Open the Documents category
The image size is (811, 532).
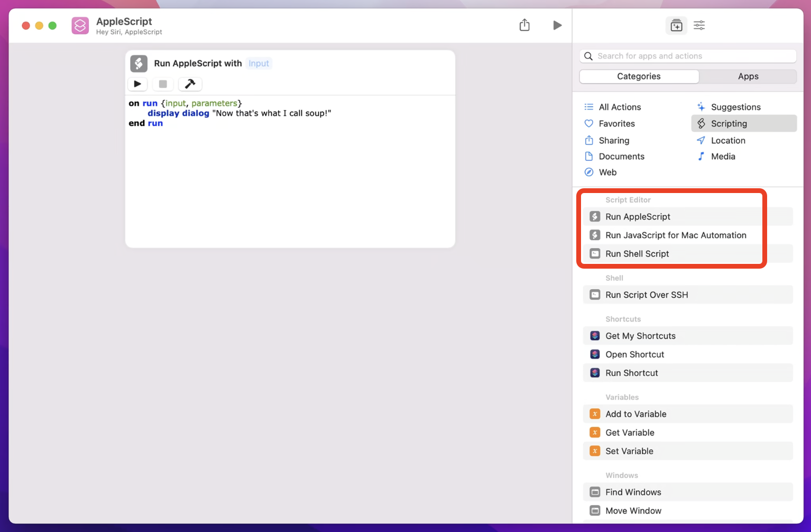pos(622,156)
